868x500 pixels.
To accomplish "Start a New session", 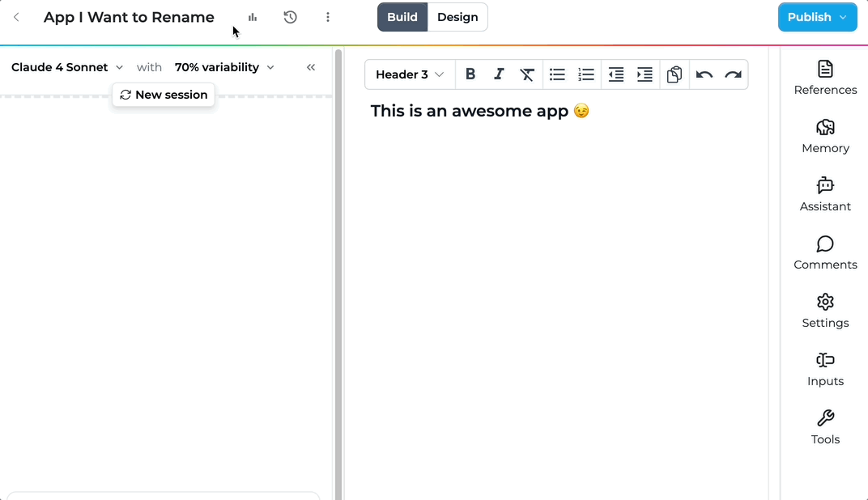I will pos(164,95).
